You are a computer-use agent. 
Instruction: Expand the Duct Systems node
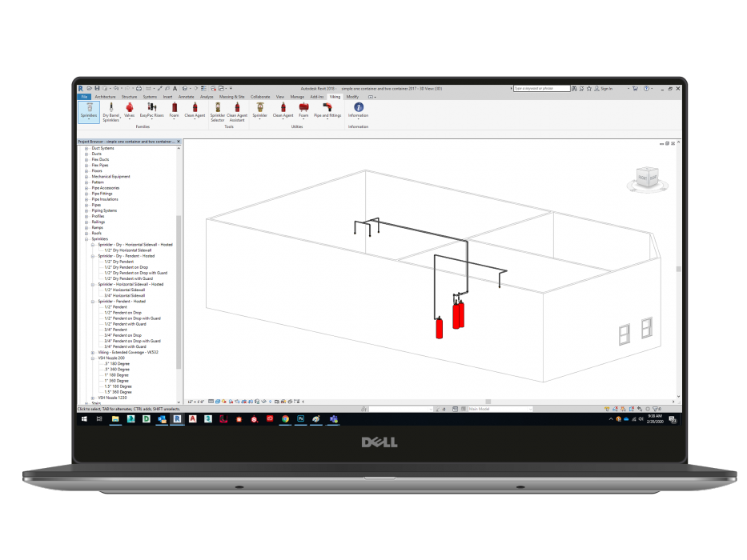click(86, 149)
